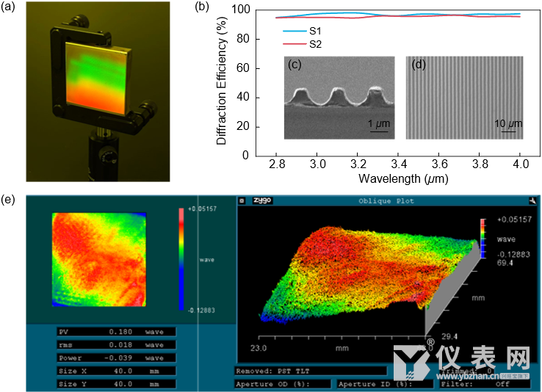Screen dimensions: 542x392
Task: Click SEM grating lines image (d)
Action: coord(464,97)
